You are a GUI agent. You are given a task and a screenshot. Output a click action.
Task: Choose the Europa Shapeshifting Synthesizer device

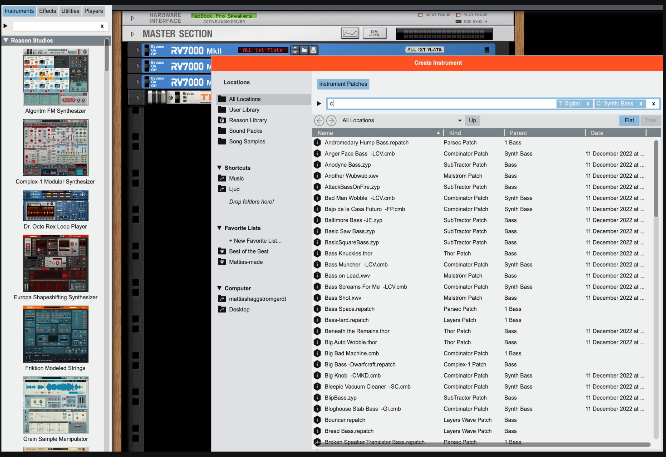pyautogui.click(x=56, y=263)
